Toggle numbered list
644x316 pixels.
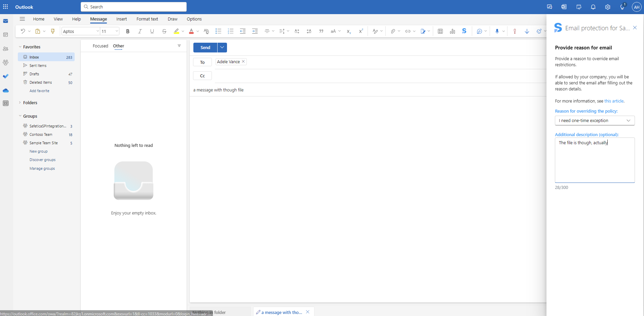[230, 31]
